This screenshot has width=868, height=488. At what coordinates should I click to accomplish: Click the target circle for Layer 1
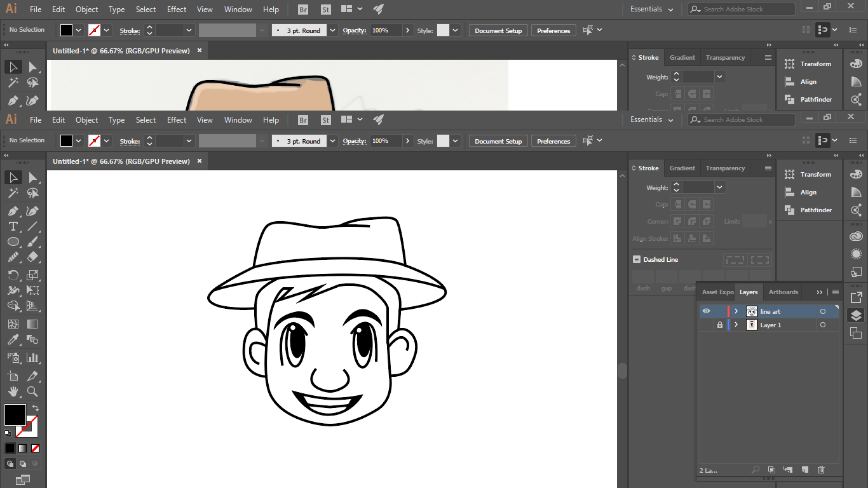tap(823, 325)
